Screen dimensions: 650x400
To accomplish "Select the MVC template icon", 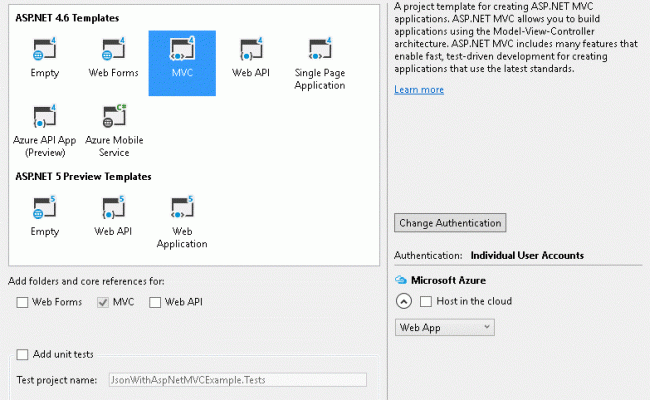I will pyautogui.click(x=182, y=49).
